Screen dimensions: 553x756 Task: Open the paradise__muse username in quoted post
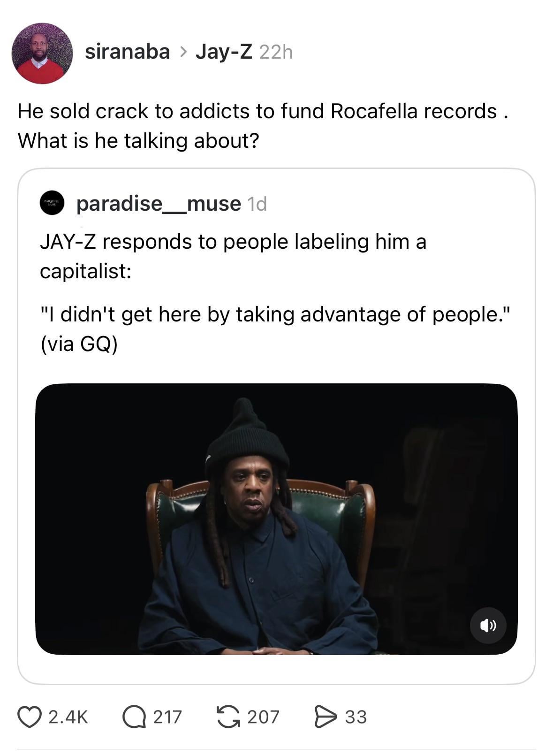159,204
